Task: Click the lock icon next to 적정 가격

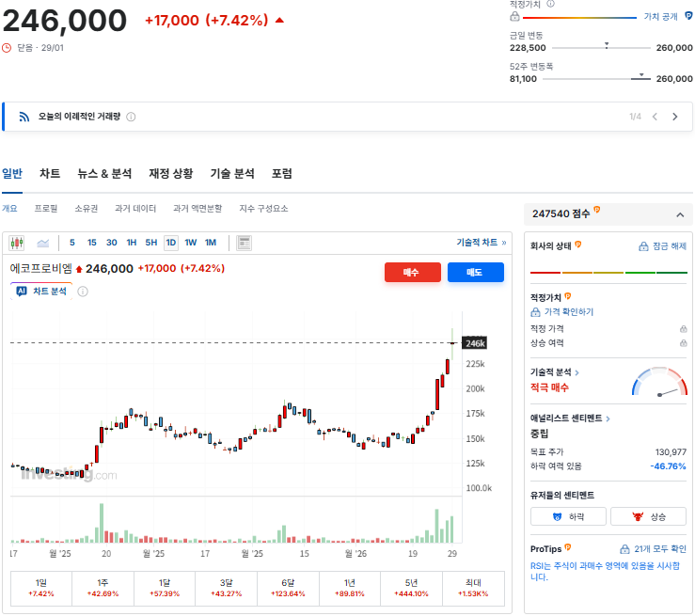Action: pyautogui.click(x=684, y=329)
